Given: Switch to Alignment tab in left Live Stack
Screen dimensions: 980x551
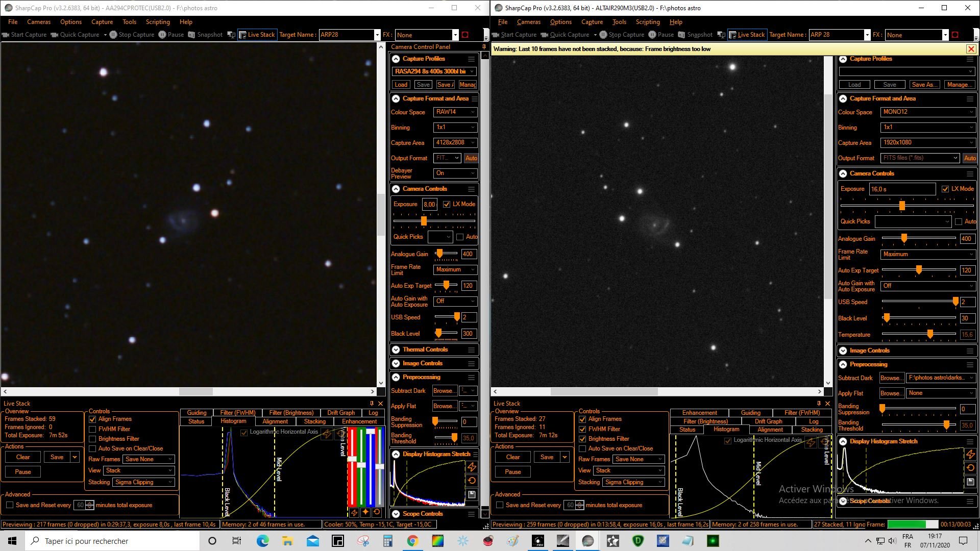Looking at the screenshot, I should point(275,421).
